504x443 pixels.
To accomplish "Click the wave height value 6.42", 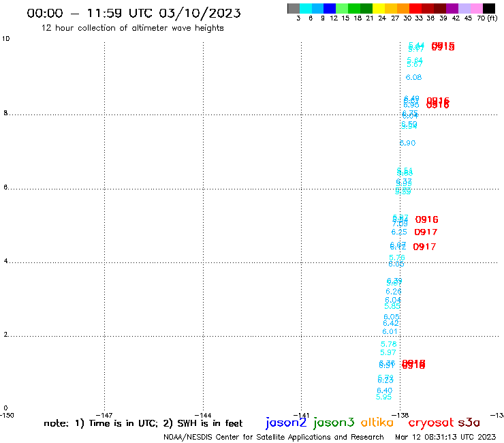I will [x=391, y=323].
